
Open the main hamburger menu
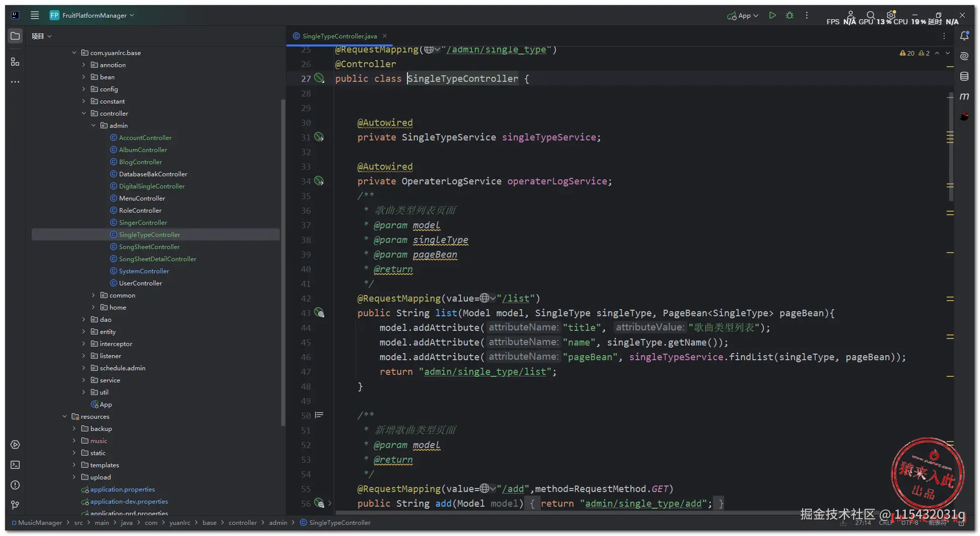click(x=35, y=16)
